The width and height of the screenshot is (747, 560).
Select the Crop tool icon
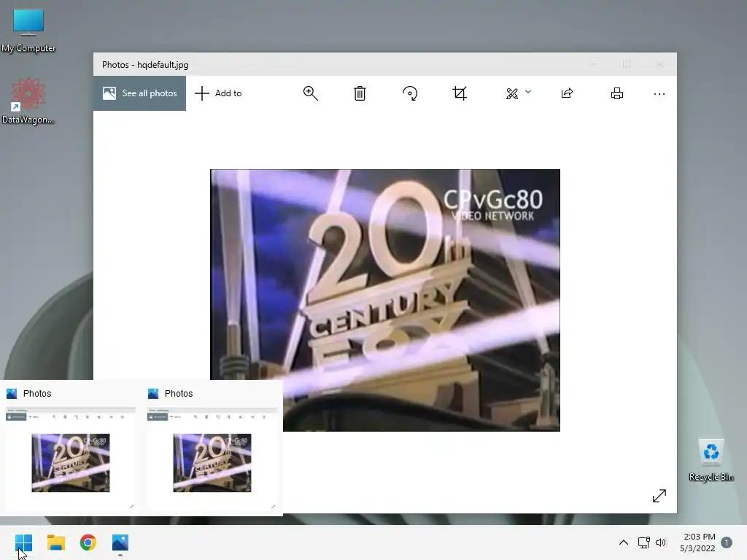pos(460,93)
